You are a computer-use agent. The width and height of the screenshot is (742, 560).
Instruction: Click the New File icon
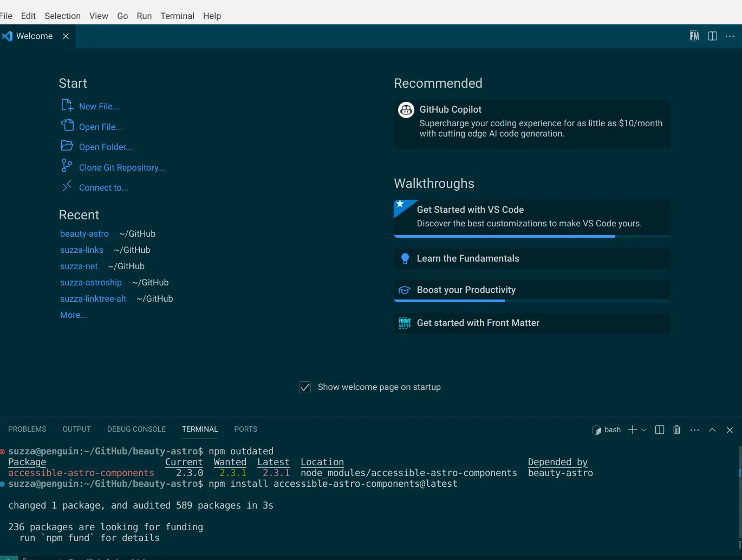tap(67, 105)
